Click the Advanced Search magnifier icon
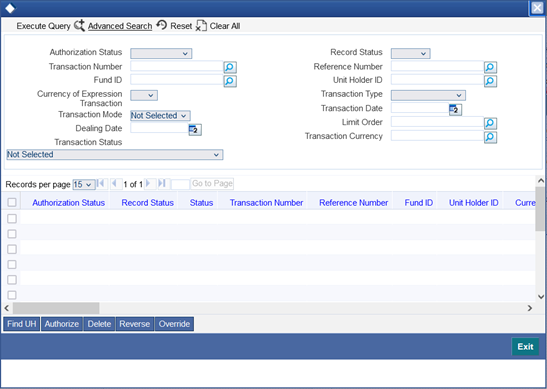Viewport: 547px width, 389px height. [79, 25]
